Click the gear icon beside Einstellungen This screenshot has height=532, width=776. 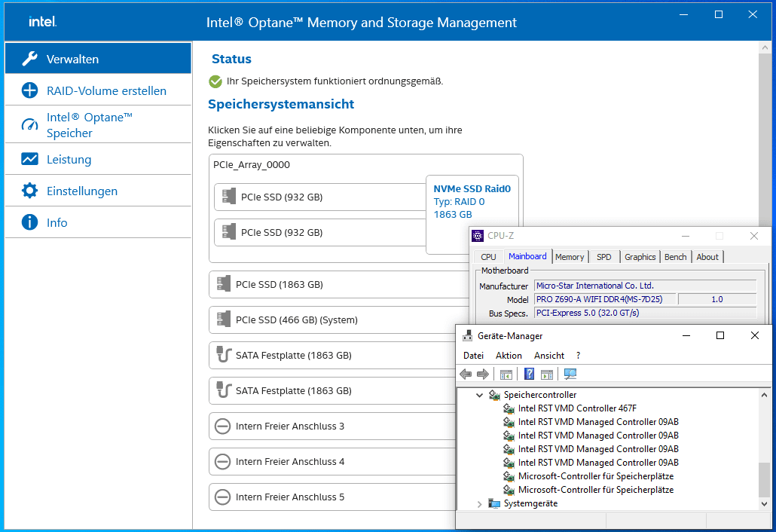[29, 191]
